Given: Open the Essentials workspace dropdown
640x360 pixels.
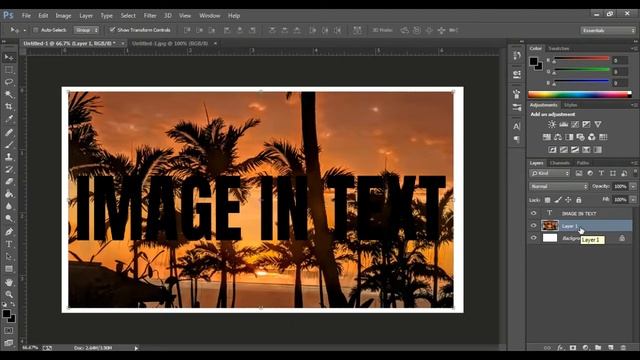Looking at the screenshot, I should pos(608,31).
